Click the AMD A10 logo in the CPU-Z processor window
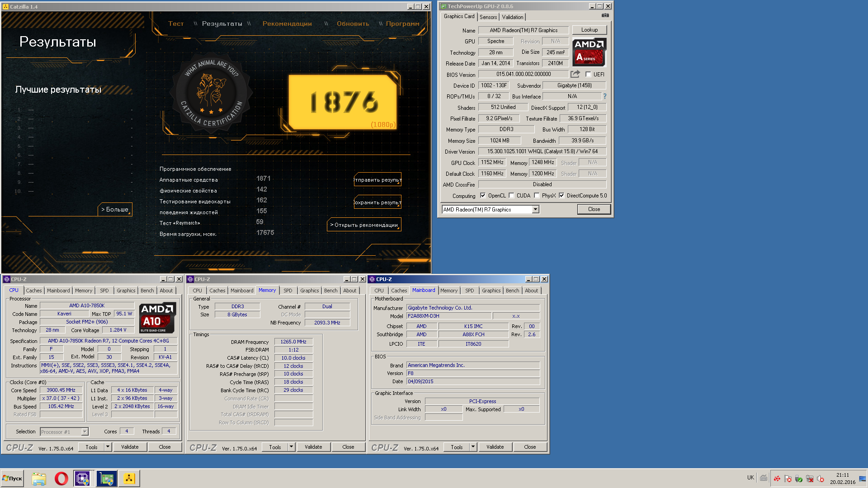Viewport: 868px width, 488px height. [x=158, y=318]
